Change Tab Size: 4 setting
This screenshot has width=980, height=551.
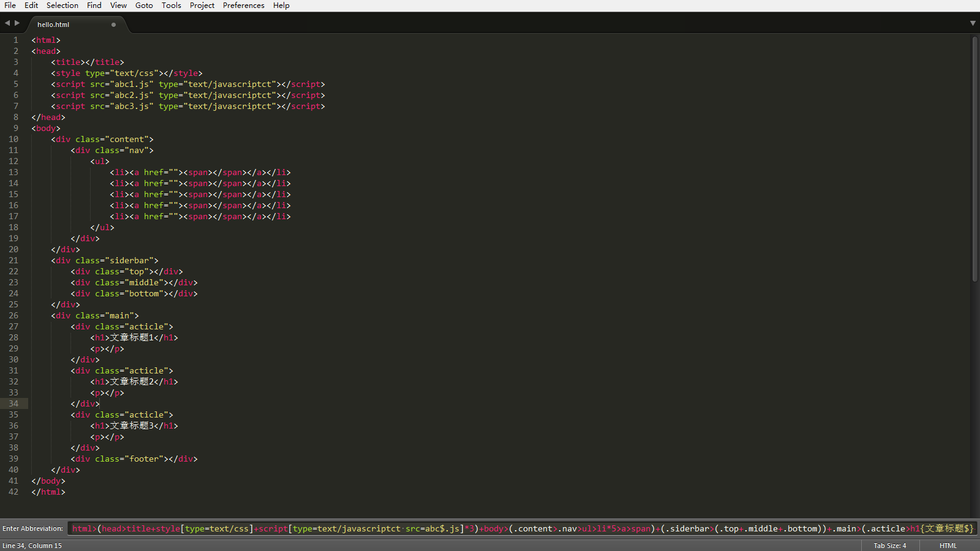889,545
